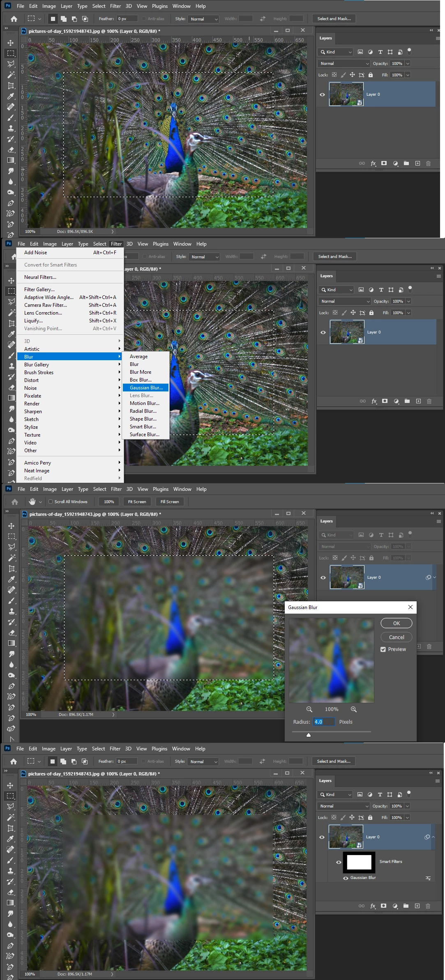The width and height of the screenshot is (445, 980).
Task: Toggle layer filtering switch in topmost Layers panel
Action: pyautogui.click(x=409, y=51)
